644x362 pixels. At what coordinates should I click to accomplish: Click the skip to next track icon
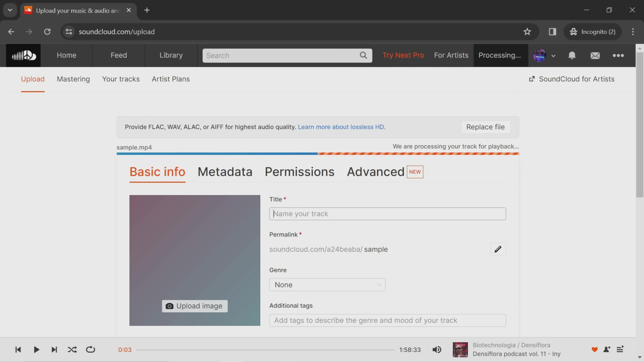pyautogui.click(x=54, y=349)
